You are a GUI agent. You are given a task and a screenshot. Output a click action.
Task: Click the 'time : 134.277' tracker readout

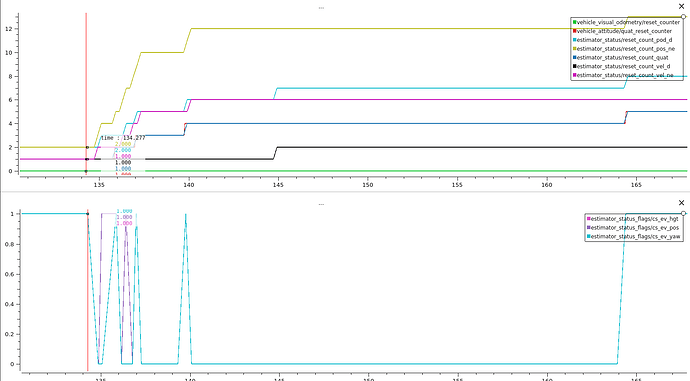(123, 138)
